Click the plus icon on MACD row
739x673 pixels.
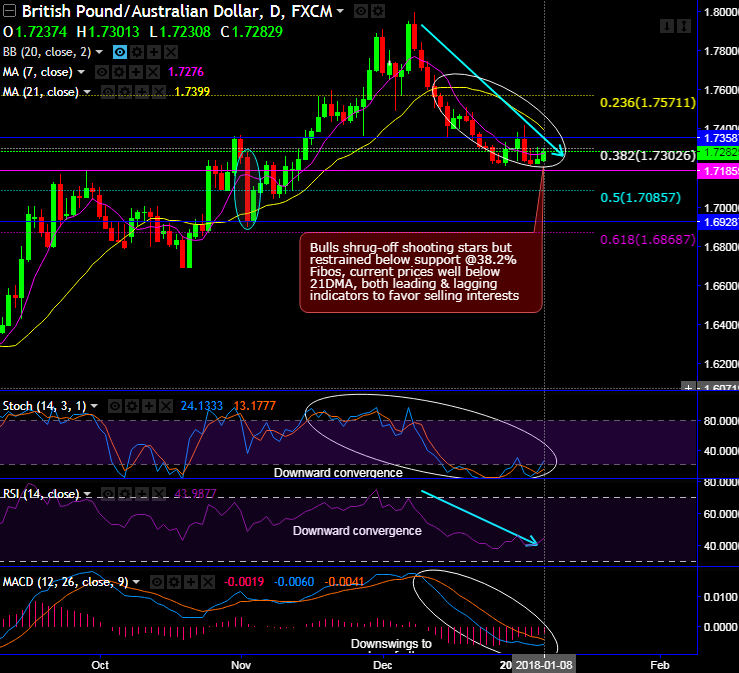[191, 582]
